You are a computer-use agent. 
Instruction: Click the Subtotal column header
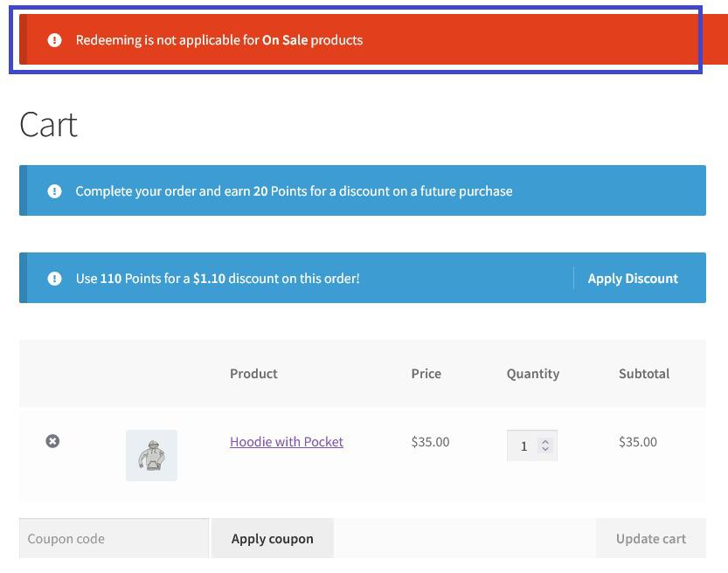coord(643,374)
